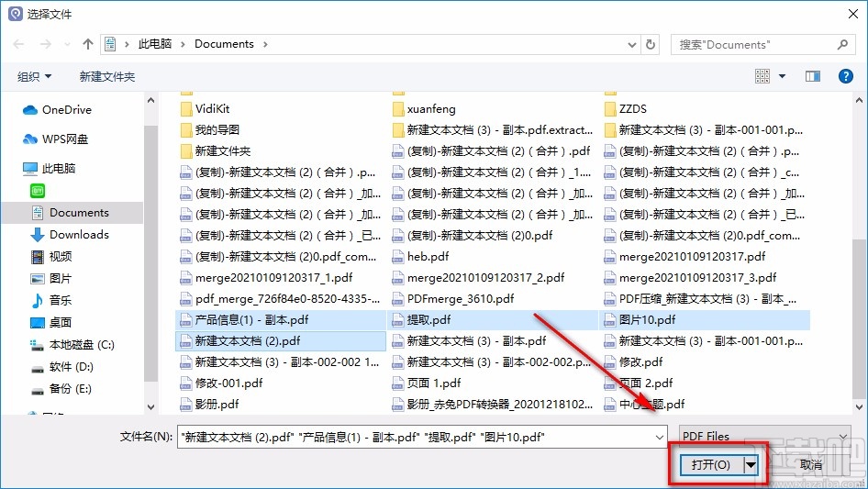Select (复制)-新建文本文档 (2)0.pdf
The image size is (868, 489).
[x=473, y=236]
